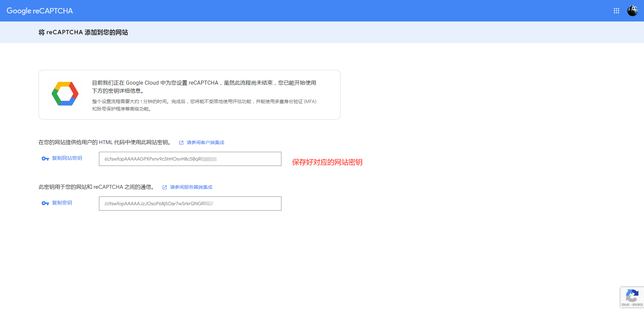Click the Google account profile avatar
The width and height of the screenshot is (644, 312).
tap(633, 11)
